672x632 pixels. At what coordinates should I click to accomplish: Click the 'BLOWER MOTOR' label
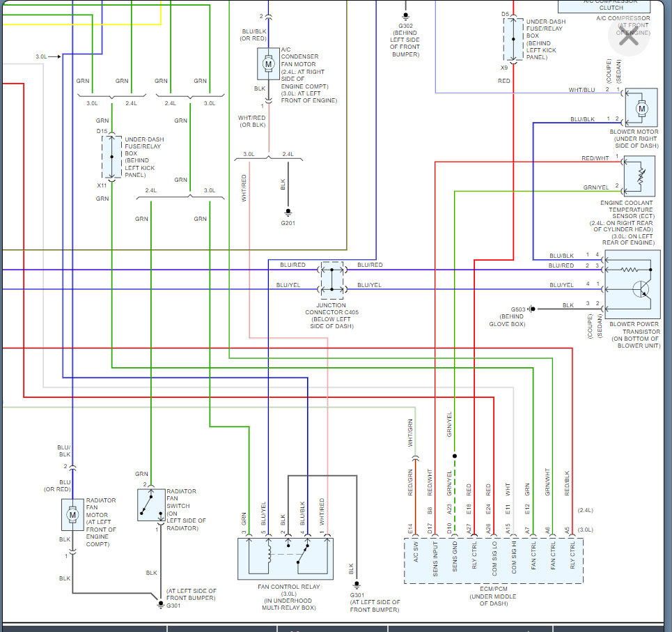pos(634,132)
